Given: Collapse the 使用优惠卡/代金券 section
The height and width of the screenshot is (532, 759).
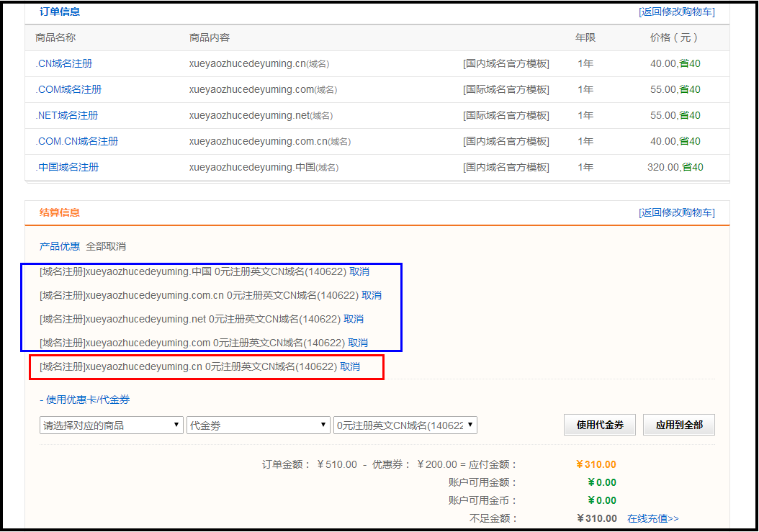Looking at the screenshot, I should (85, 400).
